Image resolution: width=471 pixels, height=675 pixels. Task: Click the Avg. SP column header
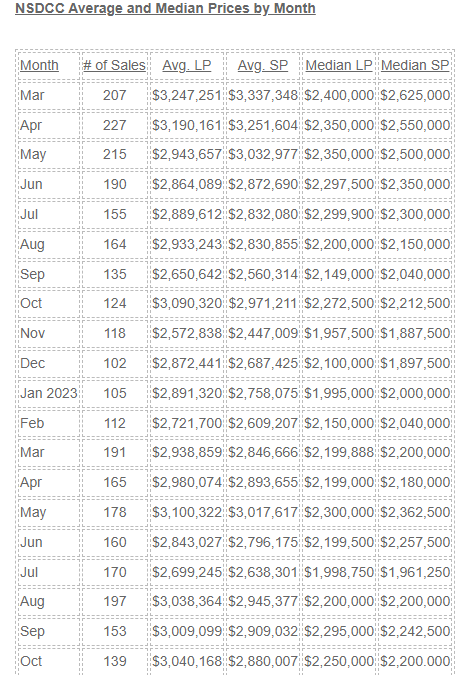pyautogui.click(x=263, y=65)
